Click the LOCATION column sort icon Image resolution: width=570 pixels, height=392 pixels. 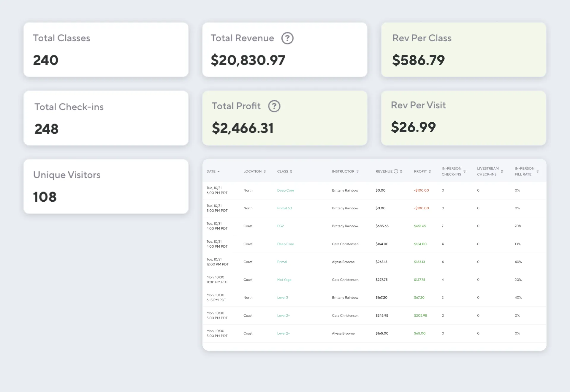[x=265, y=171]
